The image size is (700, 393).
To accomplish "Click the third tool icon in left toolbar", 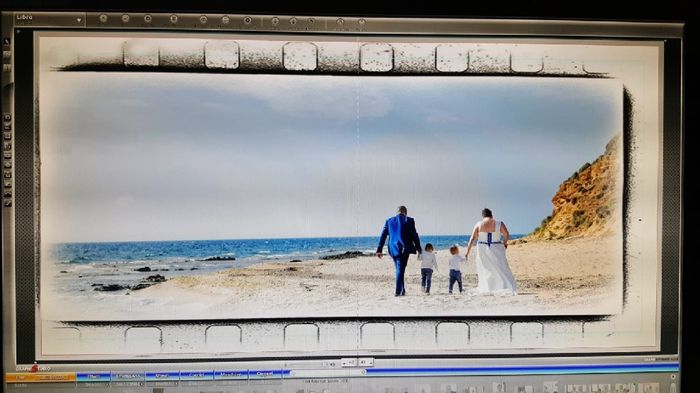I will (7, 67).
